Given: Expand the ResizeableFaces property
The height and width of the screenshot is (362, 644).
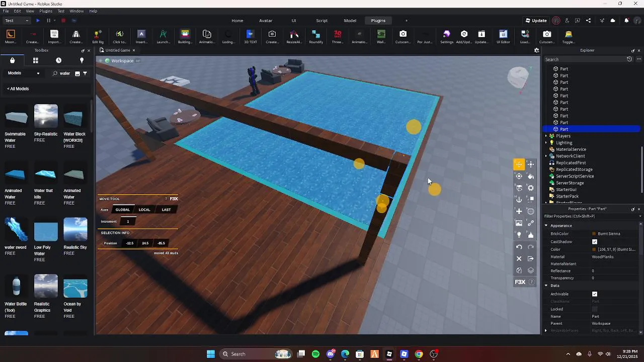Looking at the screenshot, I should pos(546,330).
